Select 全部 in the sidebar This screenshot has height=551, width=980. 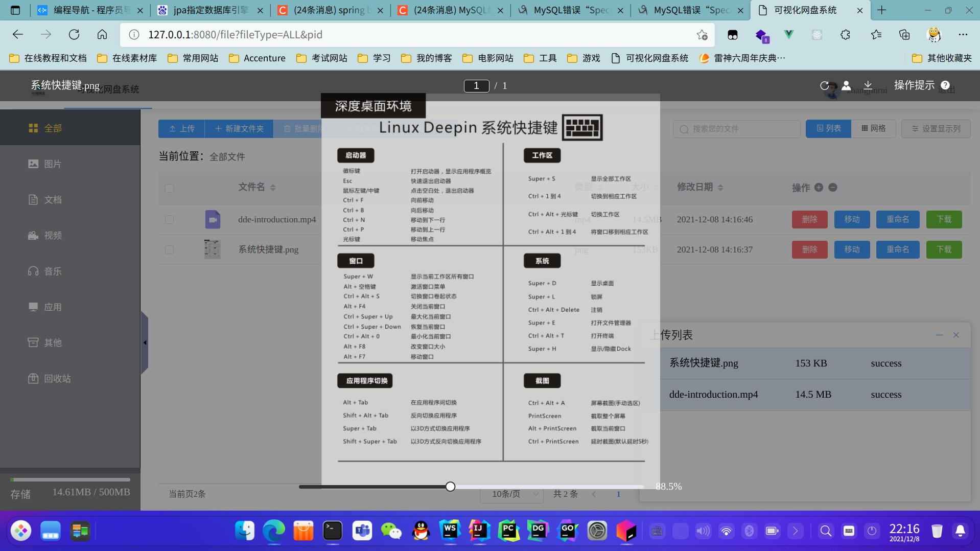point(70,128)
